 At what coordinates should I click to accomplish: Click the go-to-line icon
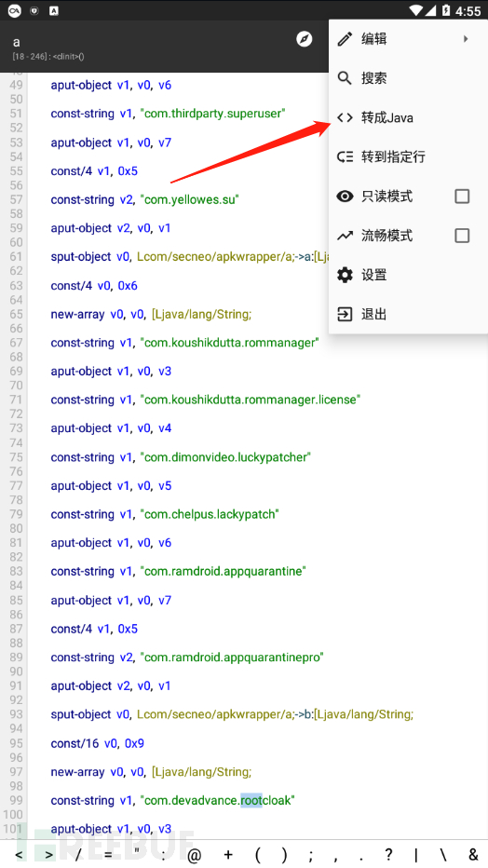(x=345, y=156)
